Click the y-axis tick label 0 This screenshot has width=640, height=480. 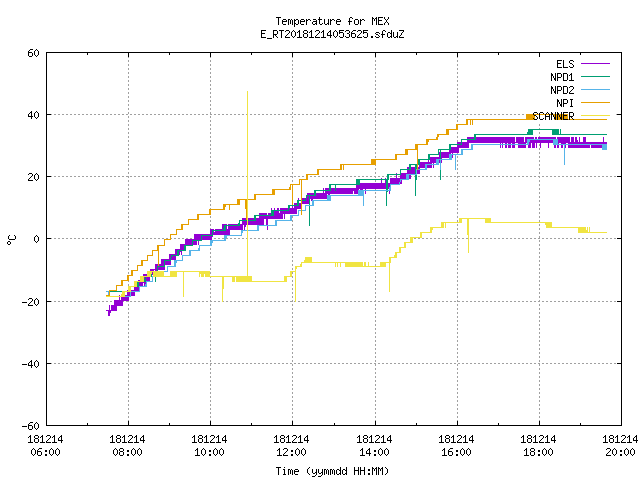pyautogui.click(x=36, y=239)
